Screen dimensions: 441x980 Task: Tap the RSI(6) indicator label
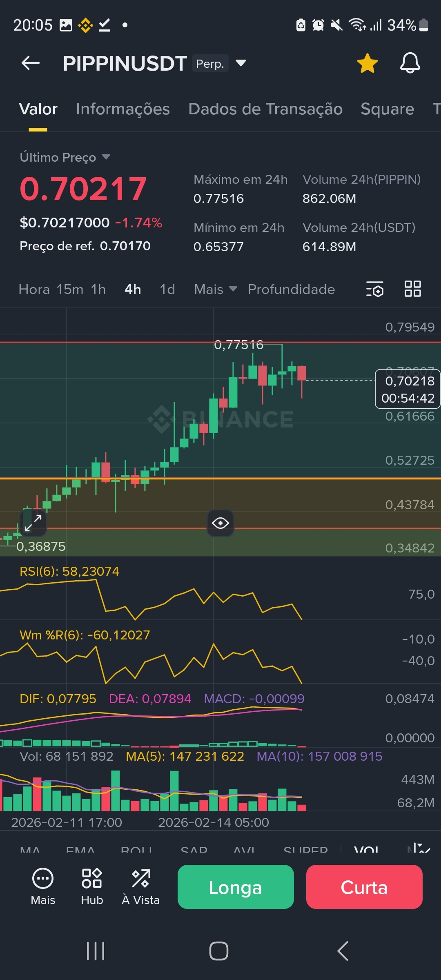point(69,571)
